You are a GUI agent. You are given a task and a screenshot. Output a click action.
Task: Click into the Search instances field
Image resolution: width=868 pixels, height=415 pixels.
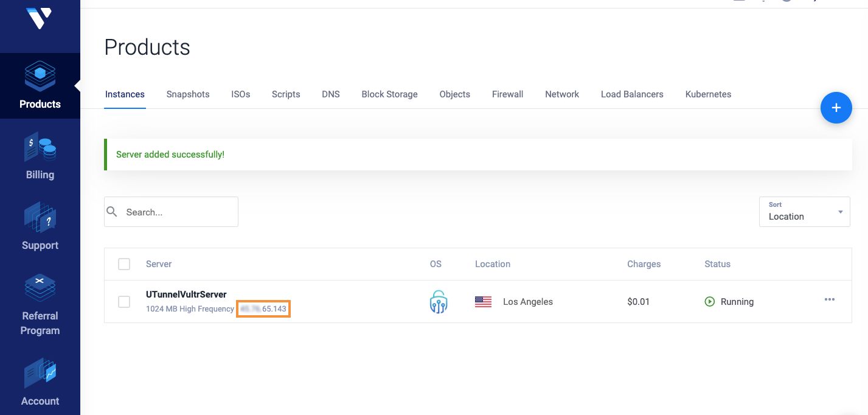click(171, 212)
